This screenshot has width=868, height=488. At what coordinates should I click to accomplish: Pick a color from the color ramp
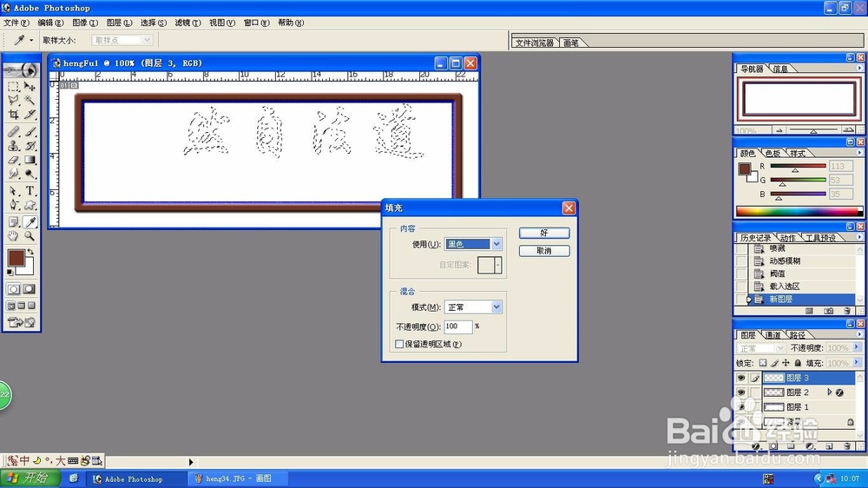pyautogui.click(x=799, y=211)
